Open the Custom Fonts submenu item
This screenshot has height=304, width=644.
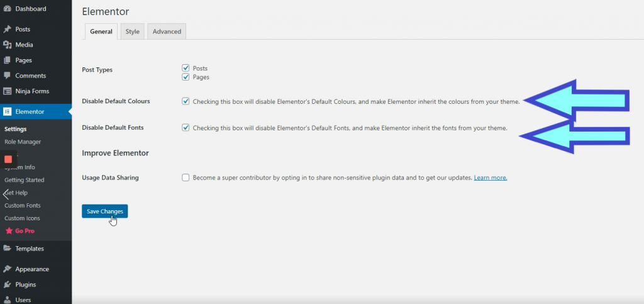[23, 205]
